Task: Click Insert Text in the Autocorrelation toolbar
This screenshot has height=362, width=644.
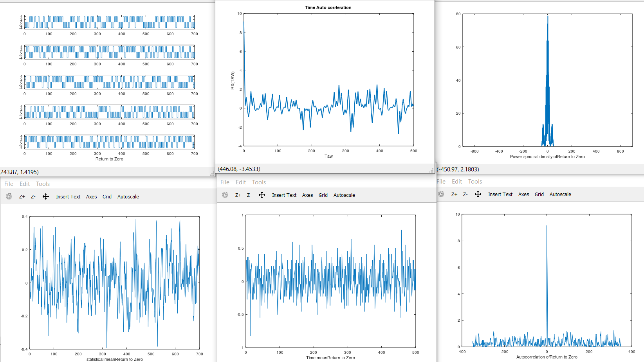Action: click(500, 194)
